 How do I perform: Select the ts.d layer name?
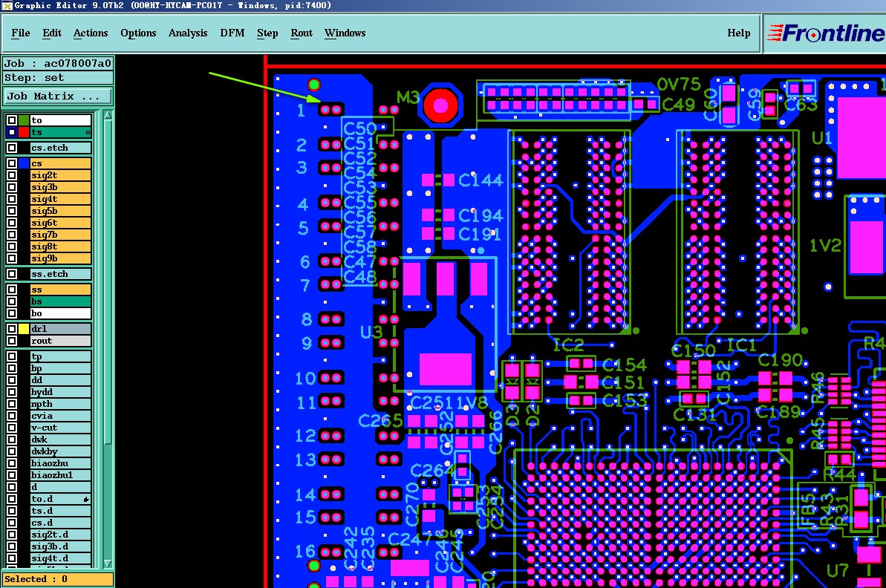tap(60, 511)
